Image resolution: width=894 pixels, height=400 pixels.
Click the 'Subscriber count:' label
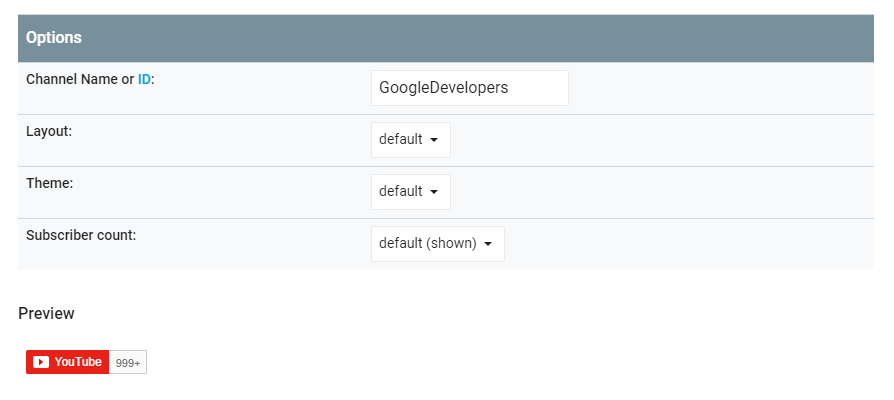pos(81,235)
